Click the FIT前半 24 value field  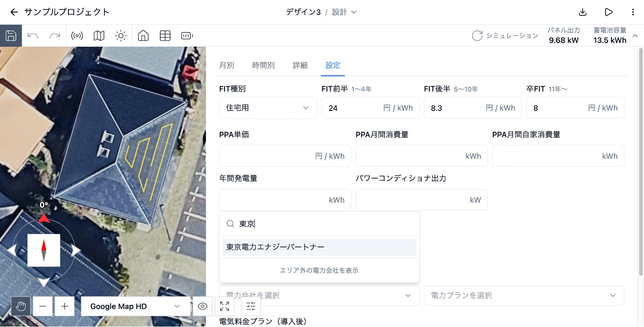(x=370, y=108)
